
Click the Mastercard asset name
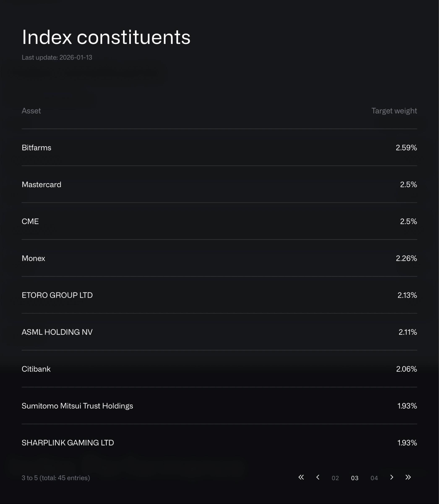tap(41, 184)
